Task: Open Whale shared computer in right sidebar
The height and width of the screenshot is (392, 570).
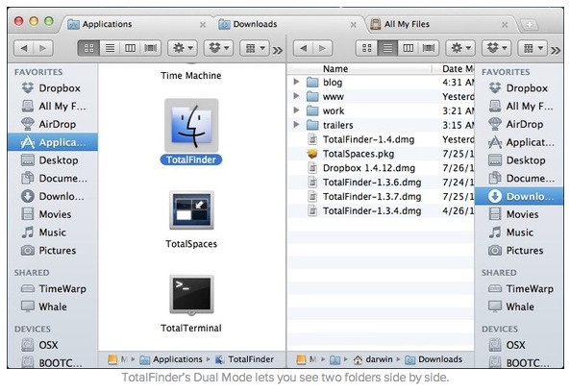Action: (511, 306)
